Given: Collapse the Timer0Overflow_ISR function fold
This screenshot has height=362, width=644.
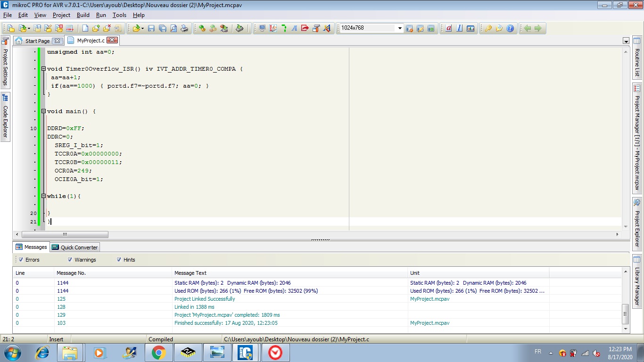Looking at the screenshot, I should [x=43, y=69].
